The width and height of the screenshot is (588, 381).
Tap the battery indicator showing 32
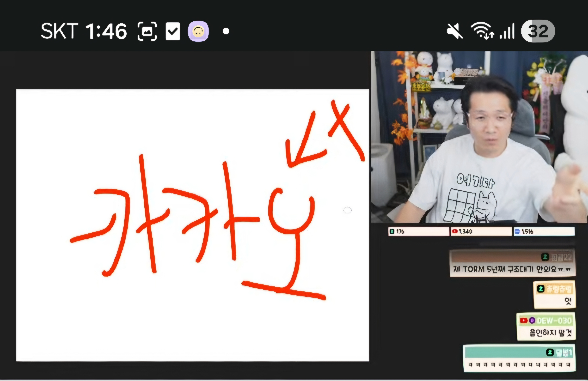(538, 31)
